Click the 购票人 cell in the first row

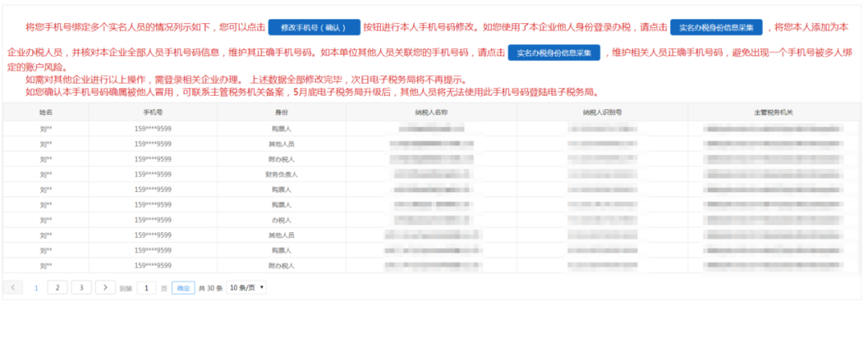281,129
